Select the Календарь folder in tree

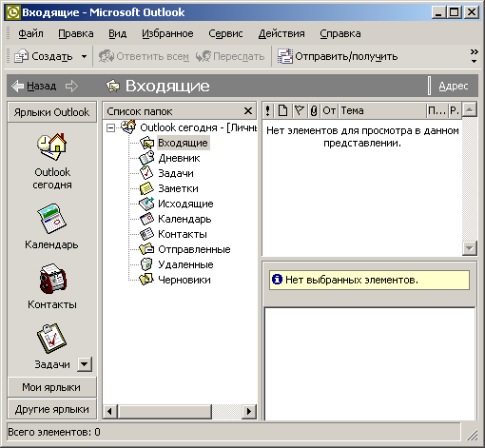tap(184, 219)
